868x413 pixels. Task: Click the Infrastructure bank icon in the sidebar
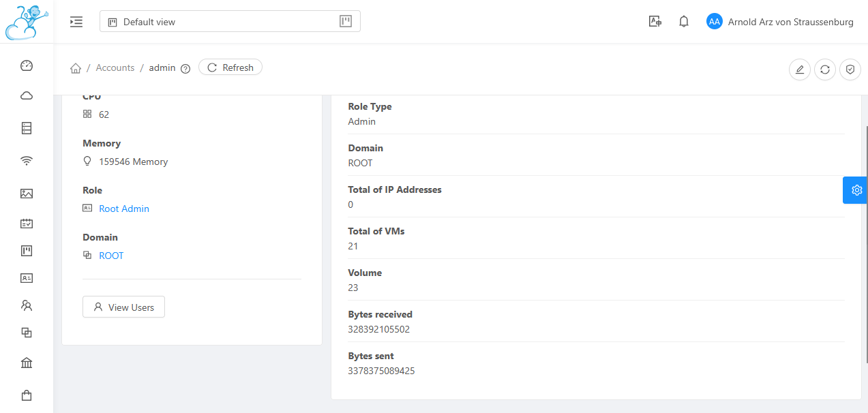click(26, 362)
